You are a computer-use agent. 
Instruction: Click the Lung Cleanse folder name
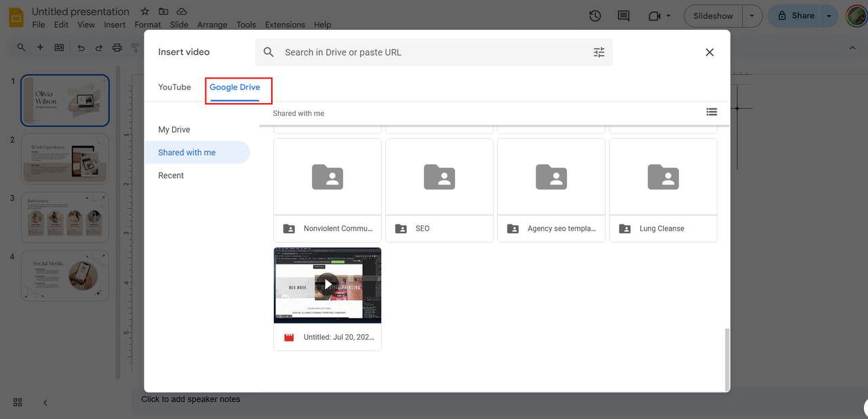[x=662, y=228]
